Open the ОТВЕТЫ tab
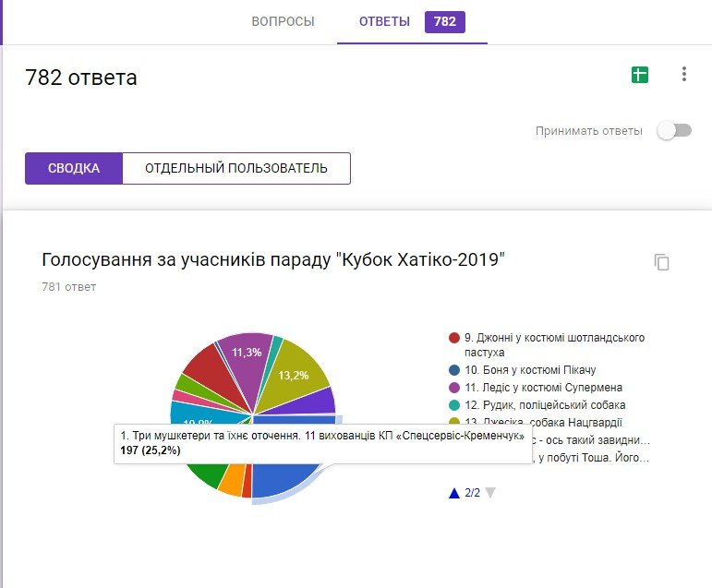Viewport: 712px width, 588px height. [384, 21]
